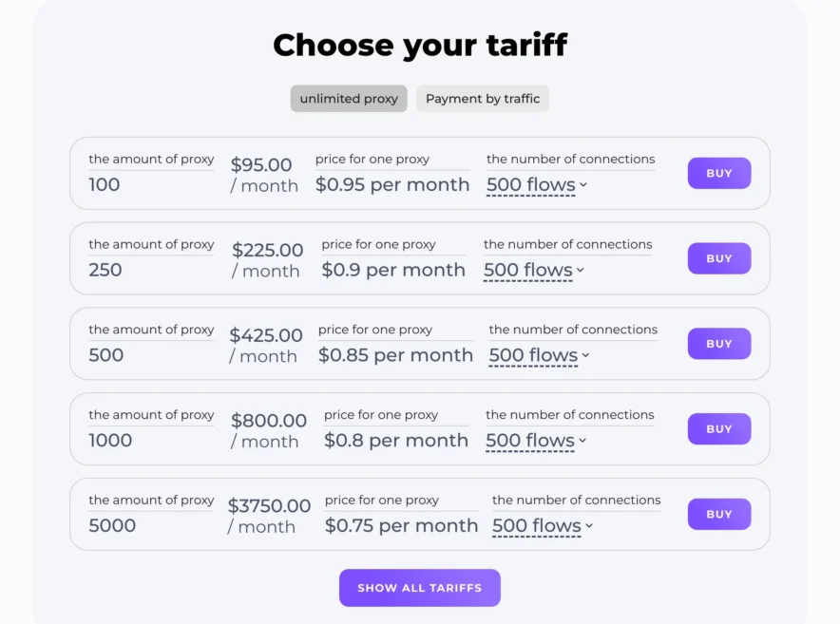Expand the flows dropdown on the 5000 proxy tariff
The image size is (840, 624).
pos(537,527)
